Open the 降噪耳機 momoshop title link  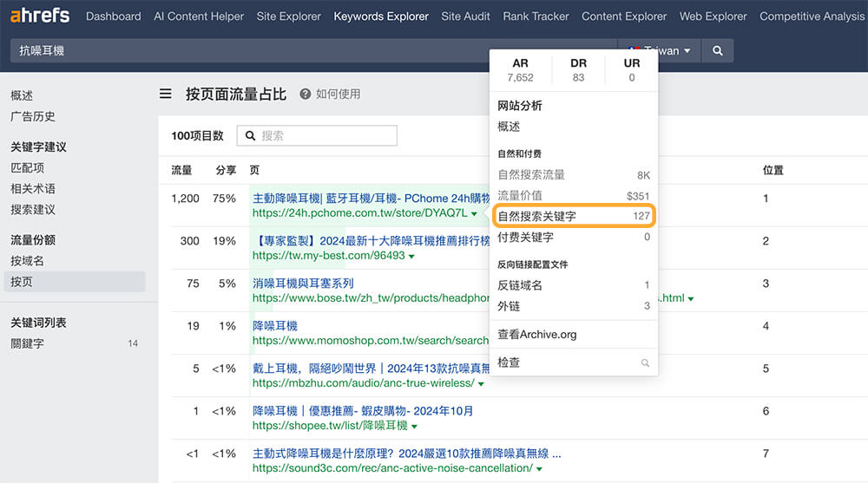(275, 326)
